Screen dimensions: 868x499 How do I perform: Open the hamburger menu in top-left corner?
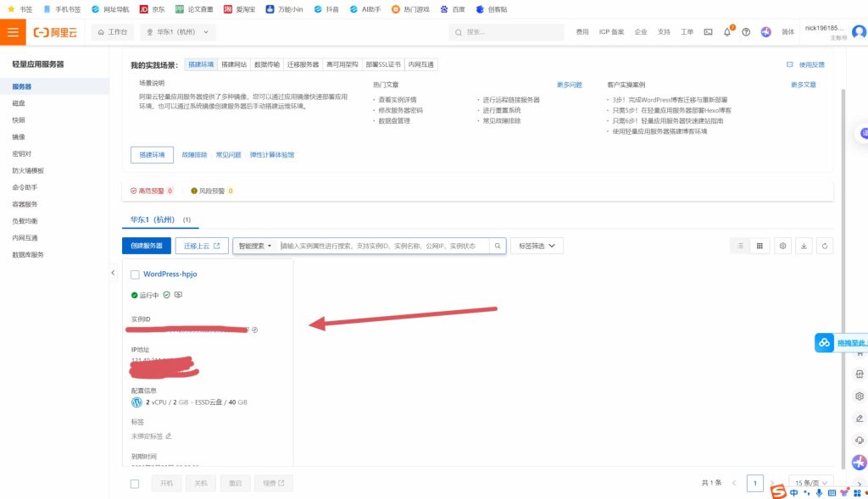click(x=13, y=32)
